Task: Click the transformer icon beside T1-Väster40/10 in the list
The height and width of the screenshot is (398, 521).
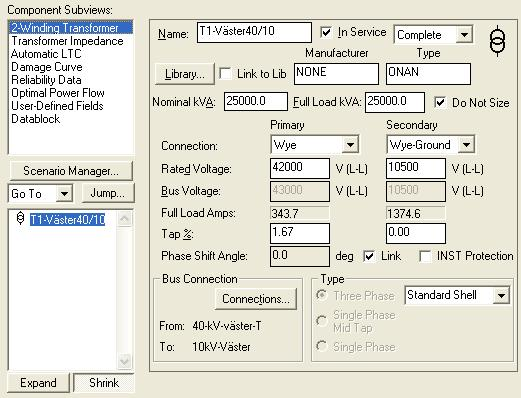Action: click(x=20, y=218)
